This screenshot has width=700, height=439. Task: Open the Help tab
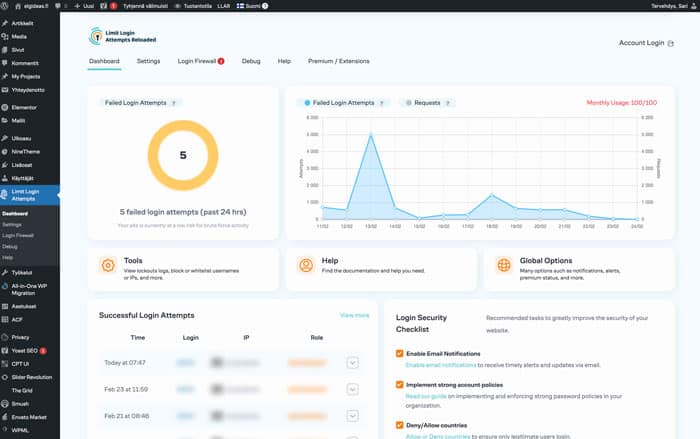(284, 61)
